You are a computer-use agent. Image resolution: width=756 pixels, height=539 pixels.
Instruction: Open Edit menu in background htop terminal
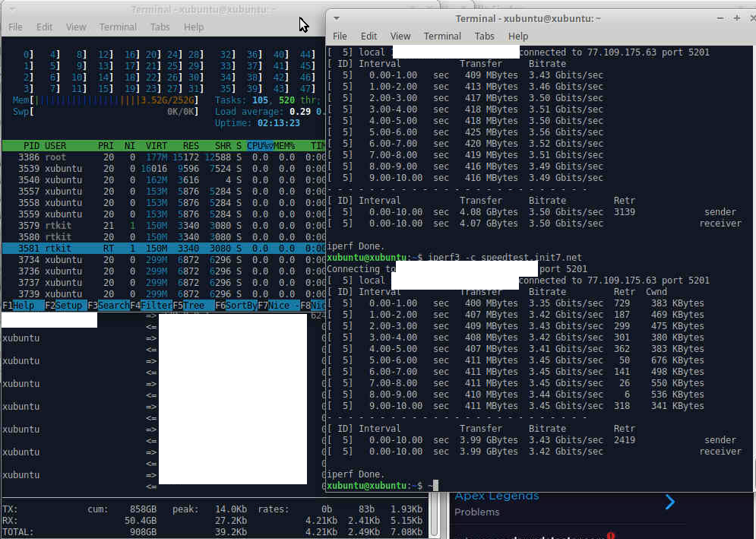(x=44, y=27)
